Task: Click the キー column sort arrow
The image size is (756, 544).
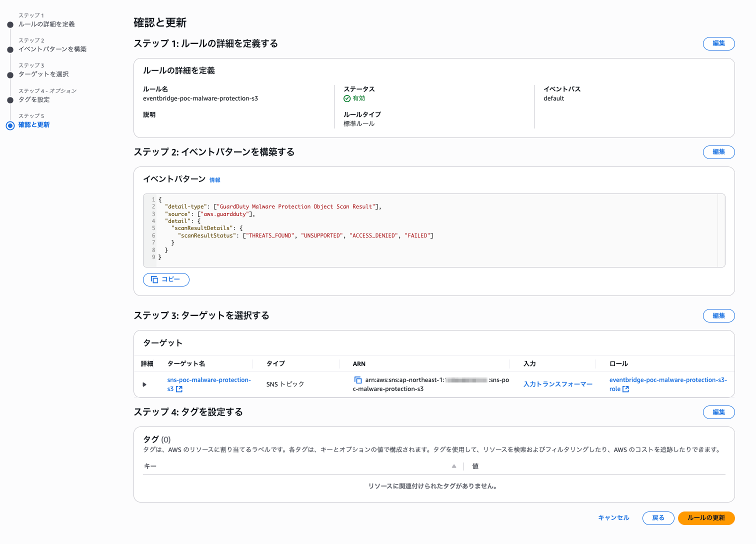Action: 454,466
